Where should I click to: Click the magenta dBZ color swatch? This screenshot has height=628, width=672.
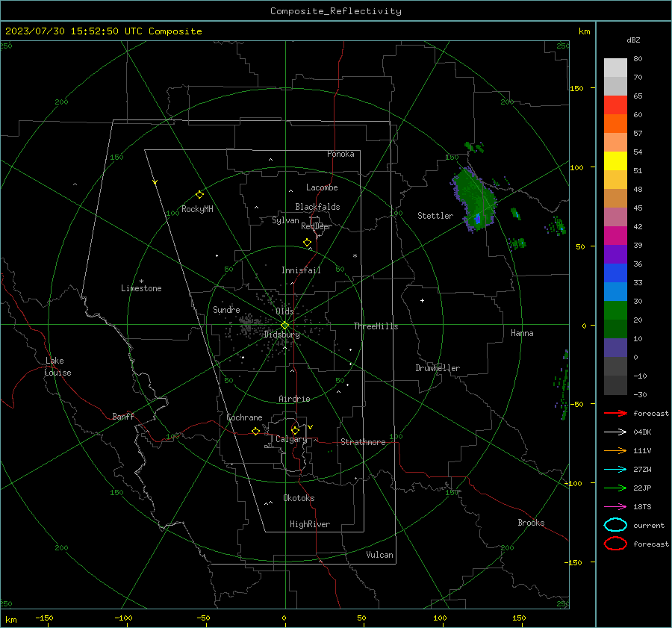(615, 235)
